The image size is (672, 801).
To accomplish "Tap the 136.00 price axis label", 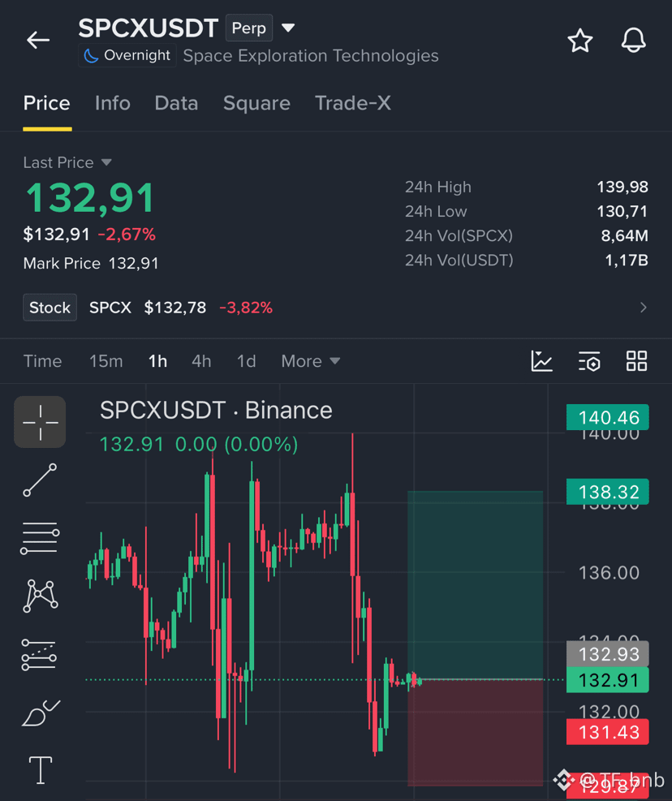I will tap(609, 573).
